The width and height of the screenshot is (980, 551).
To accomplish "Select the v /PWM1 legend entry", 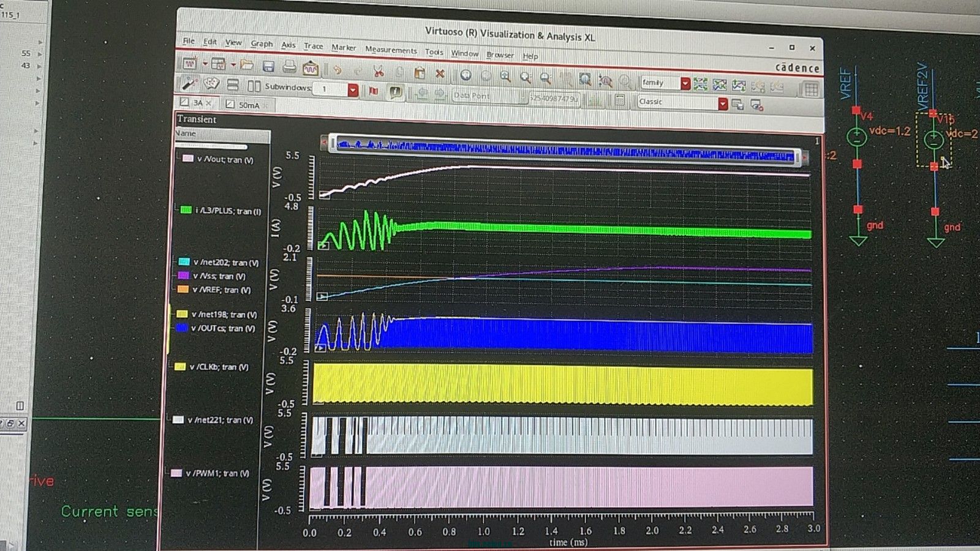I will 211,473.
